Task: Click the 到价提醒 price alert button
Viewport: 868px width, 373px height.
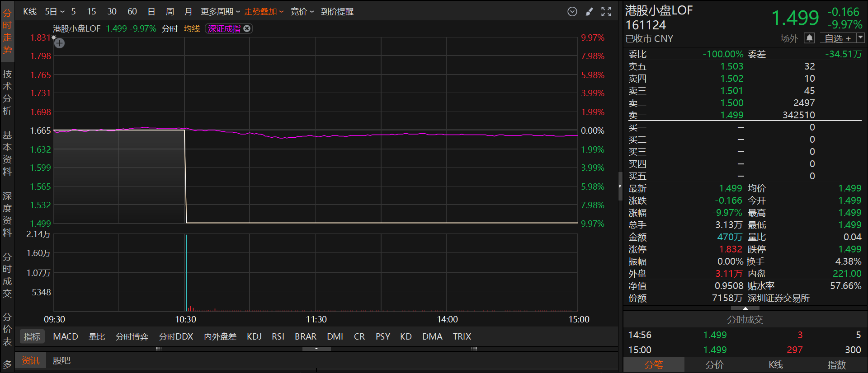Action: coord(337,12)
